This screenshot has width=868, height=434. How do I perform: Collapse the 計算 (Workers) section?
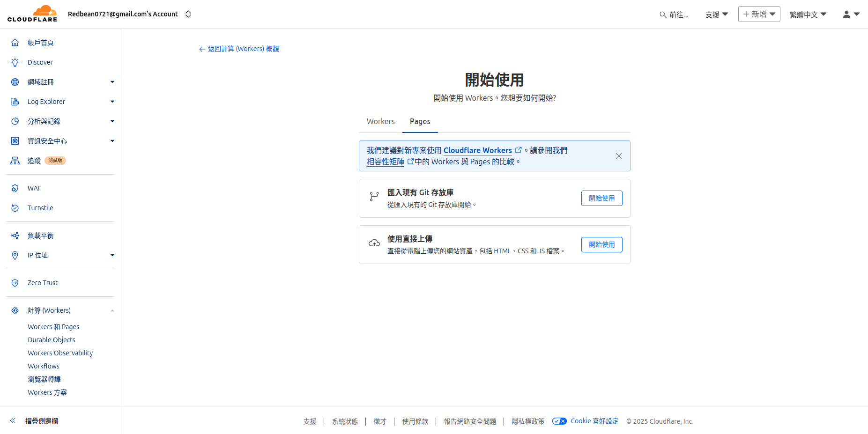(112, 310)
